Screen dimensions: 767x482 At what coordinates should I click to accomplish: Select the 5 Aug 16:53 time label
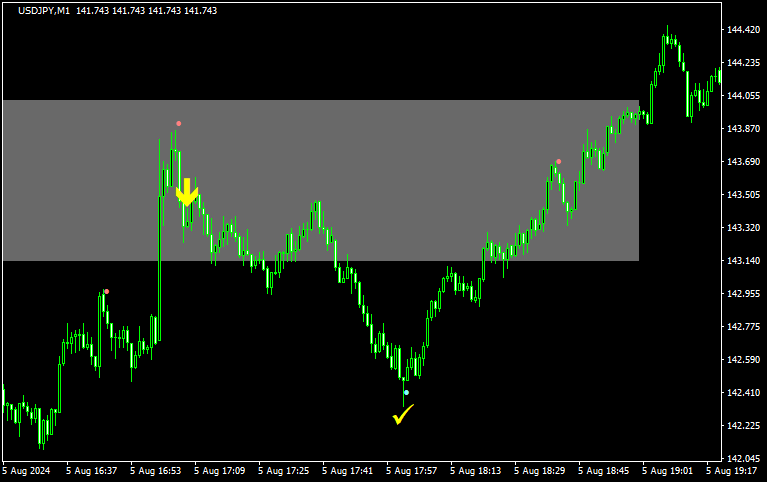[x=156, y=470]
